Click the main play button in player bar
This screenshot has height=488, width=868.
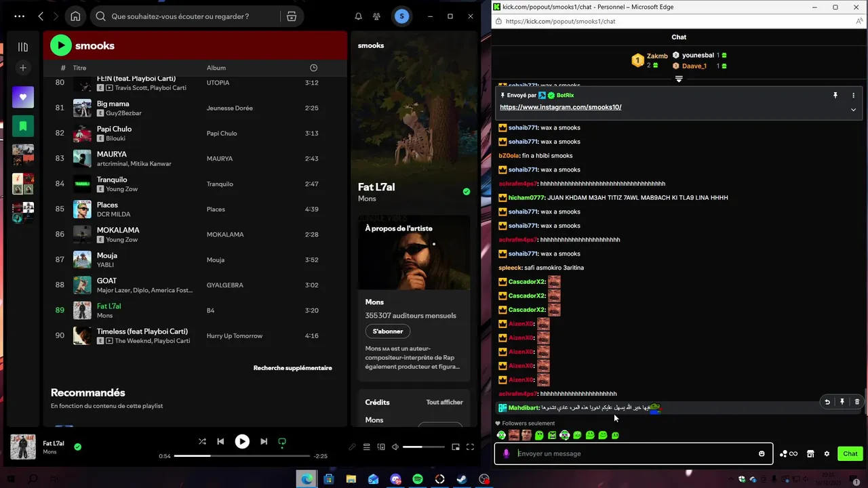tap(242, 441)
